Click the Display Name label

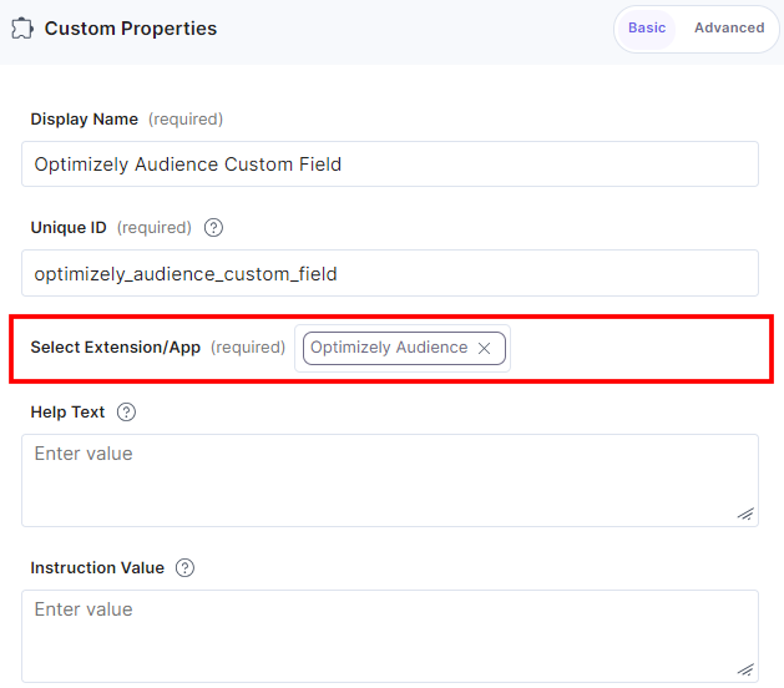click(84, 119)
